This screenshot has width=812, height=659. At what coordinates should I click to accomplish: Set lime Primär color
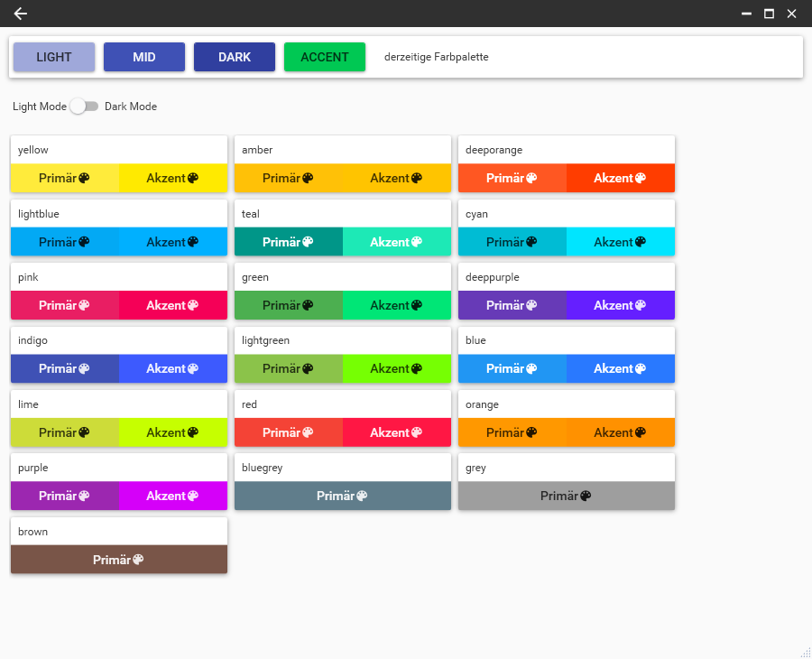pos(65,432)
